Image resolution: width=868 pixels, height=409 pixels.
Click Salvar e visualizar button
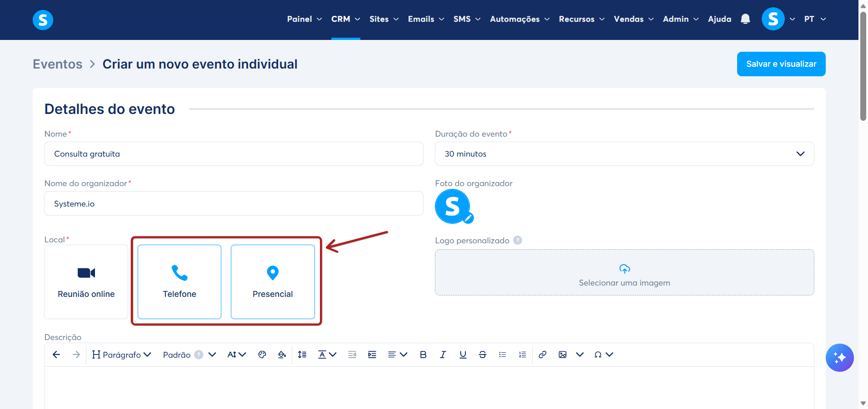tap(781, 64)
